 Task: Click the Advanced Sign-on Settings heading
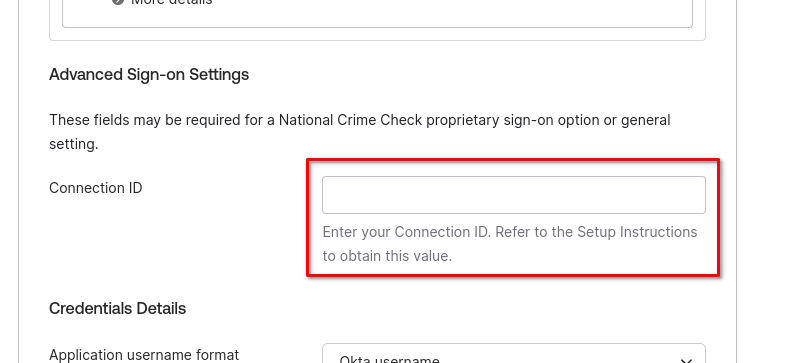(x=149, y=75)
